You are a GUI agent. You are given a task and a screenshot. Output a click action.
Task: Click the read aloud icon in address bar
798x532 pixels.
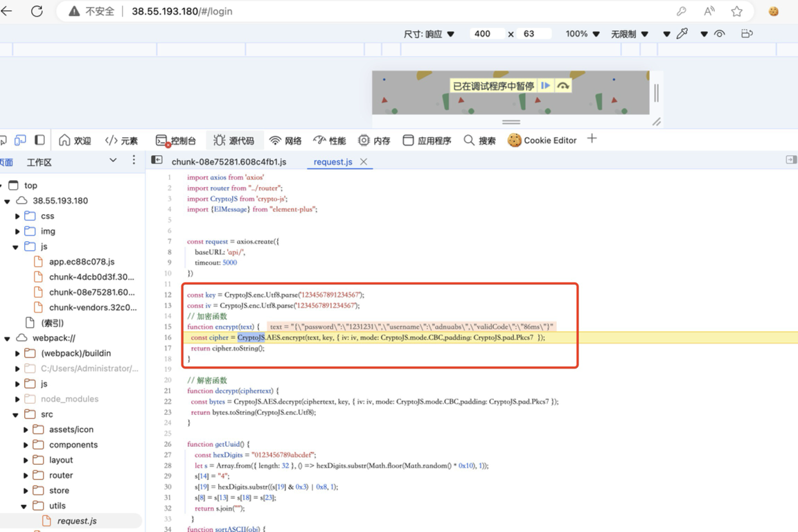(x=709, y=11)
